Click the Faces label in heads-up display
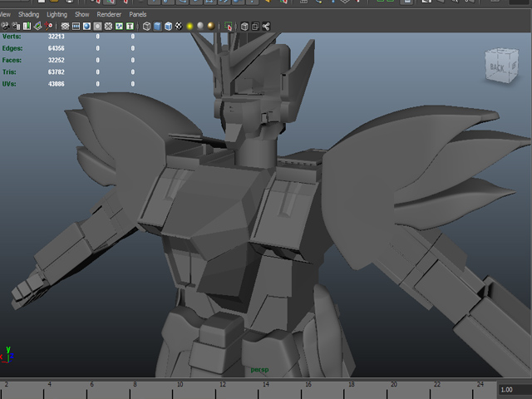 coord(12,60)
